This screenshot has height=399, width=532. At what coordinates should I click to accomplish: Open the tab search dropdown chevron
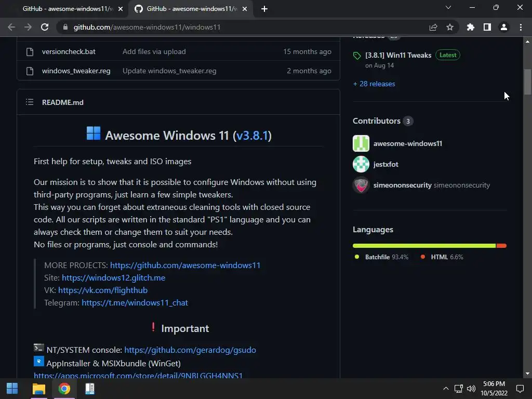pyautogui.click(x=448, y=7)
